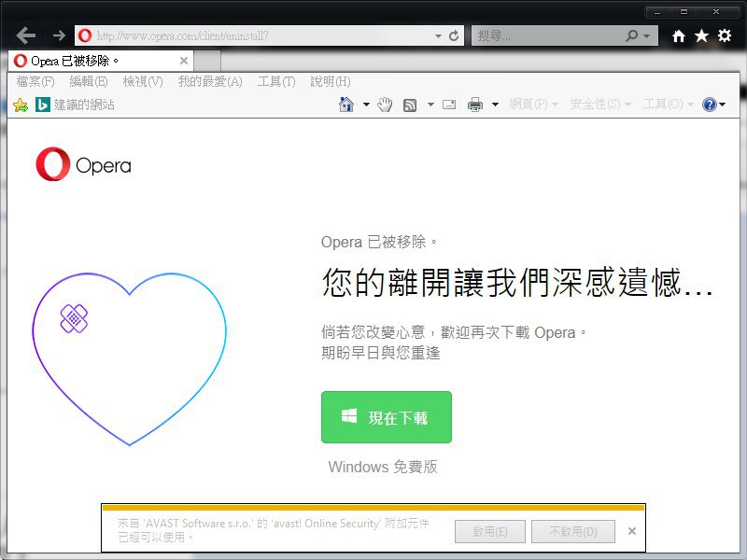Refresh the page with reload icon

455,35
